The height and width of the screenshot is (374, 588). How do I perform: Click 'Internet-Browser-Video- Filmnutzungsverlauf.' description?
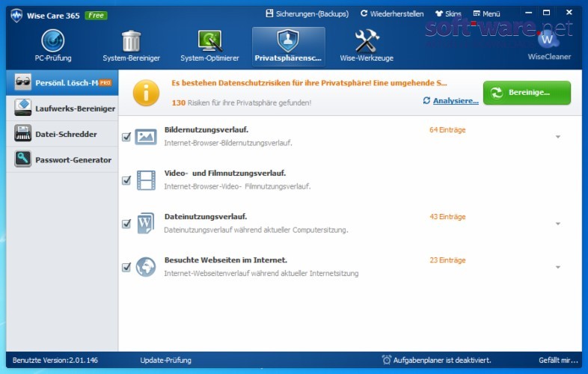(237, 186)
